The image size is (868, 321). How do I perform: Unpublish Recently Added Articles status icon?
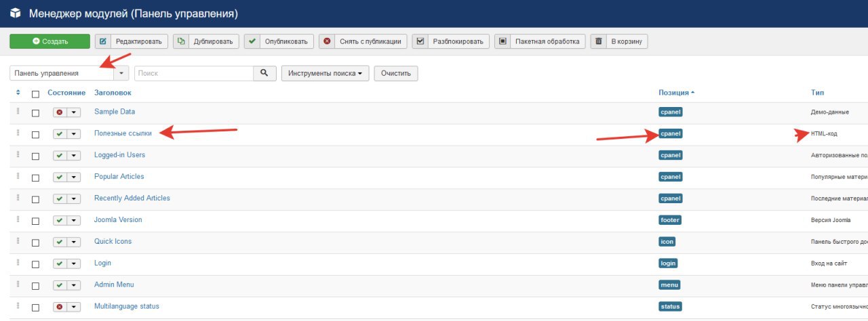point(60,199)
